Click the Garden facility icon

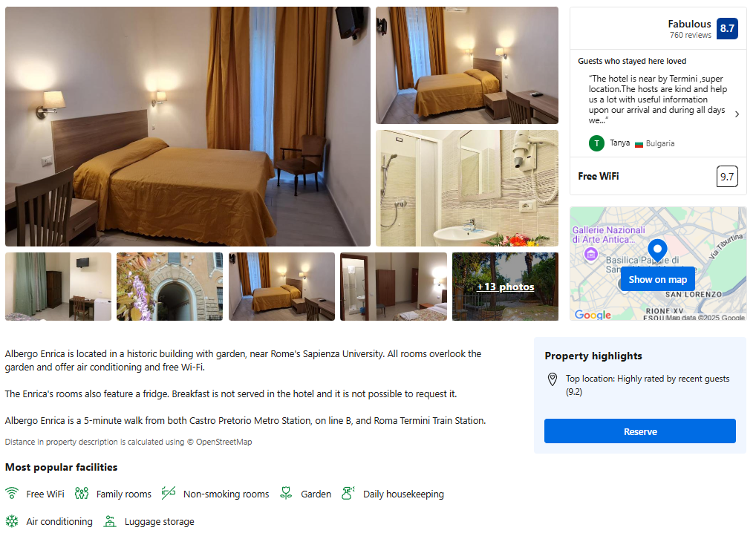tap(286, 493)
